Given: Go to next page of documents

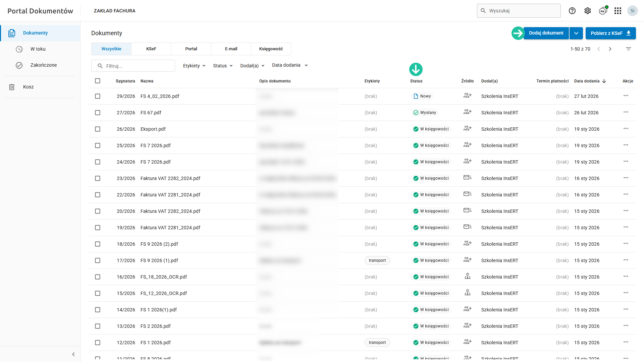Looking at the screenshot, I should 610,49.
